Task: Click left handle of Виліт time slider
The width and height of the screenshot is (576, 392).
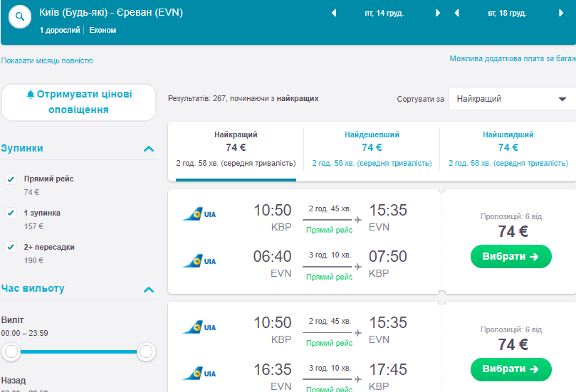Action: pyautogui.click(x=11, y=351)
